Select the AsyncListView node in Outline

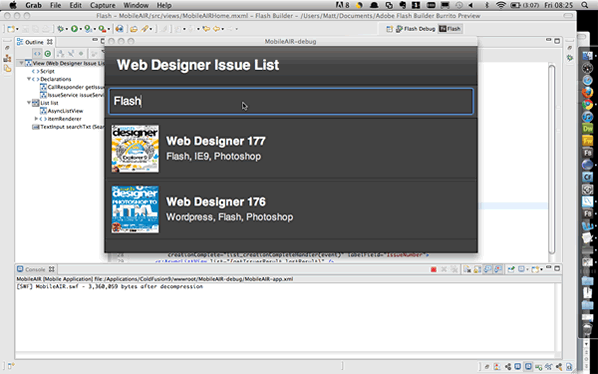[x=61, y=111]
